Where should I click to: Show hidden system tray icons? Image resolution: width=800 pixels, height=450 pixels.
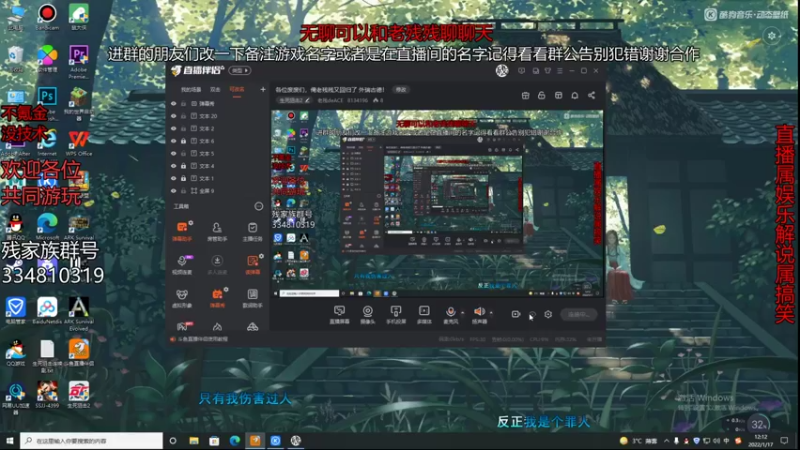click(666, 440)
